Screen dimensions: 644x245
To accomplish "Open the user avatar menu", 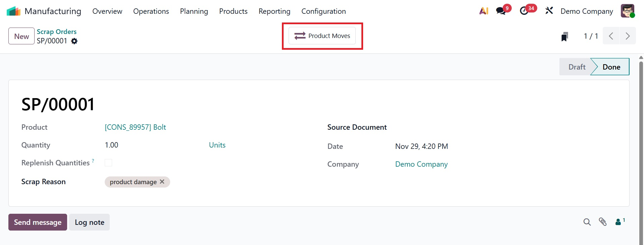I will pos(627,11).
